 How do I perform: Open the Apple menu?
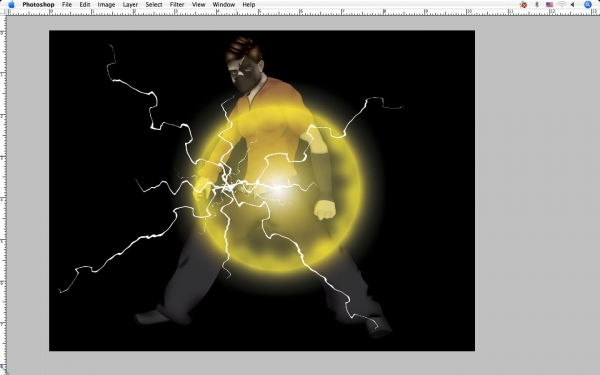click(x=11, y=5)
